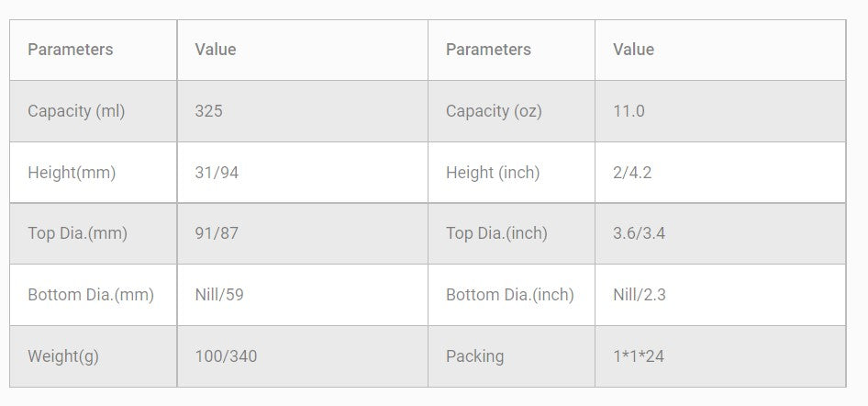This screenshot has height=406, width=868.
Task: Select the Nill/59 value
Action: point(219,295)
